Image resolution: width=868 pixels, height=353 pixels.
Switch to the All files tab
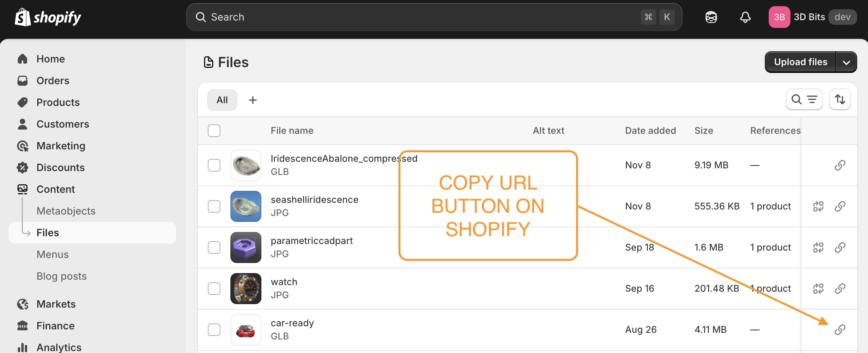(x=222, y=100)
